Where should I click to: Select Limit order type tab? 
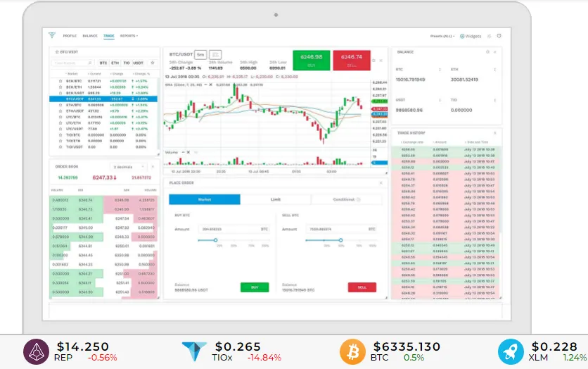point(276,199)
